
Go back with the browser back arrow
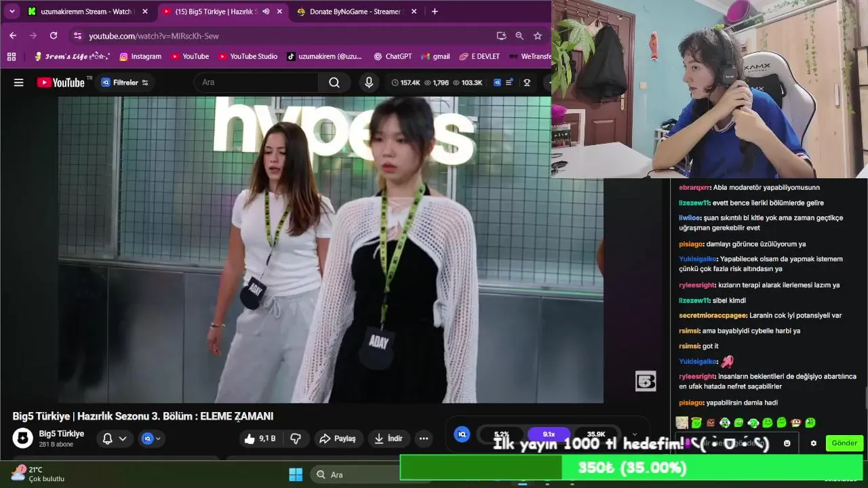[x=13, y=35]
